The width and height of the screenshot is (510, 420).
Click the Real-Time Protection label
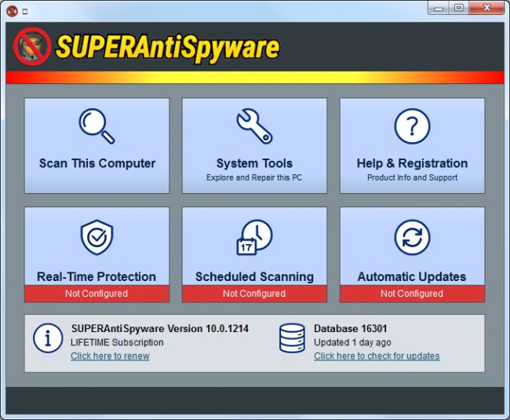[x=97, y=277]
